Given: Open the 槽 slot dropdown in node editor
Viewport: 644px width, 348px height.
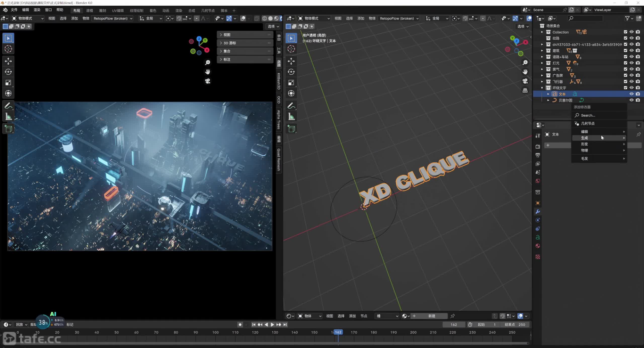Looking at the screenshot, I should pyautogui.click(x=387, y=316).
